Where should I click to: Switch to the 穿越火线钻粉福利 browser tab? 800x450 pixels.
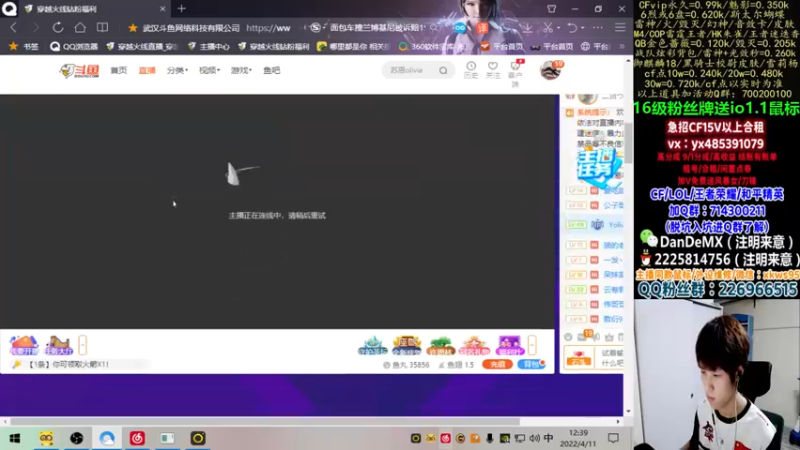coord(95,9)
